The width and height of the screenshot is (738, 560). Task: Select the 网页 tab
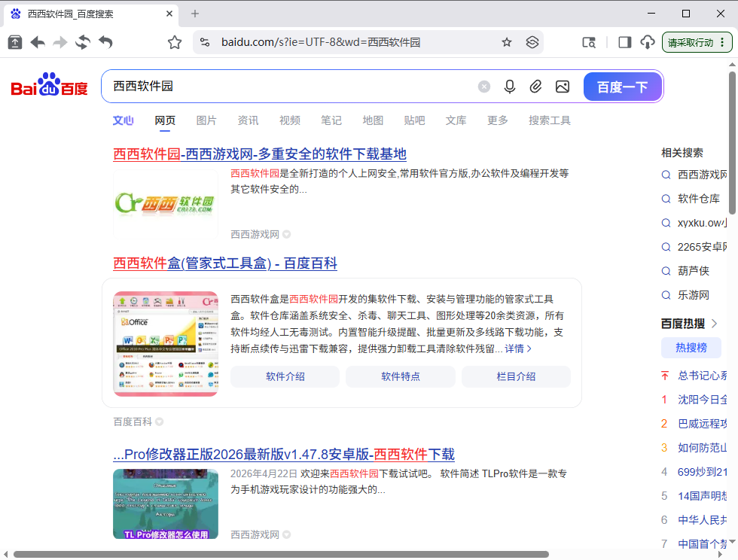click(x=165, y=120)
